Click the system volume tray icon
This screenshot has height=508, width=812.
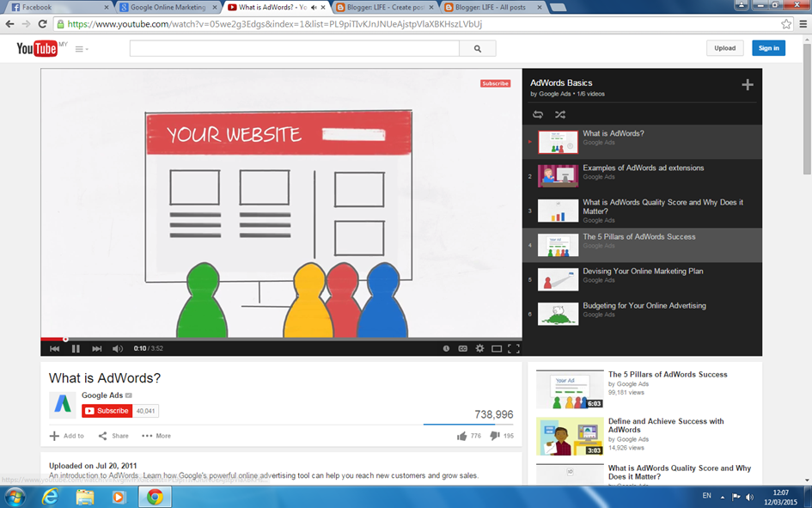(x=749, y=497)
